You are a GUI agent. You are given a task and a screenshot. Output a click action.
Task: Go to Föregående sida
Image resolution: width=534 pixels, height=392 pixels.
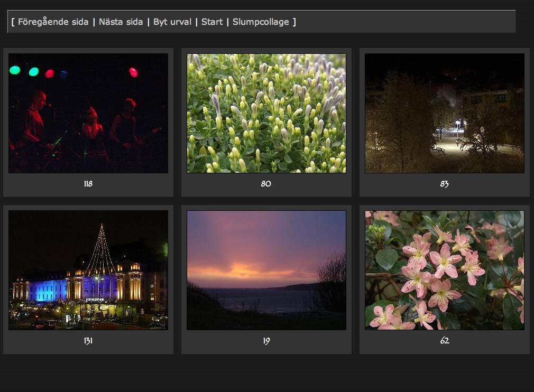tap(53, 22)
